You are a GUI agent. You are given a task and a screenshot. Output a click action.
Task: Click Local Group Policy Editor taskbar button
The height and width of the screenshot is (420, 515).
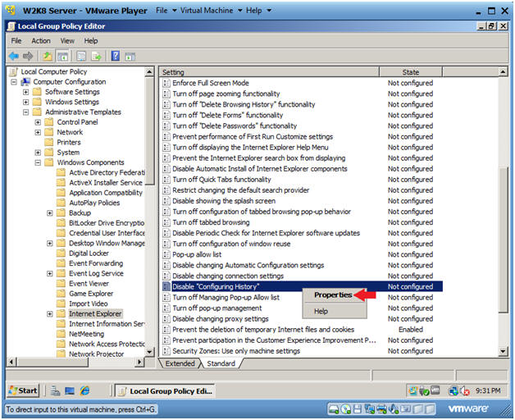pyautogui.click(x=165, y=391)
